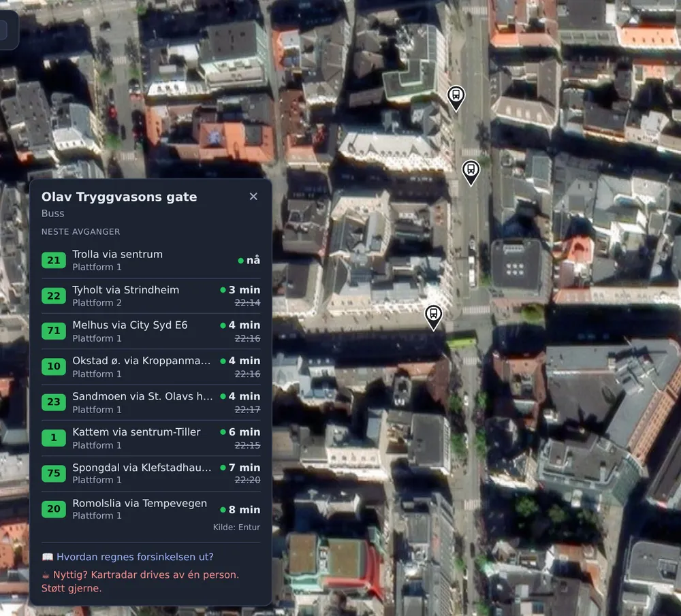This screenshot has width=681, height=616.
Task: Select 'Tyholt via Strindheim' departure text
Action: click(x=125, y=290)
